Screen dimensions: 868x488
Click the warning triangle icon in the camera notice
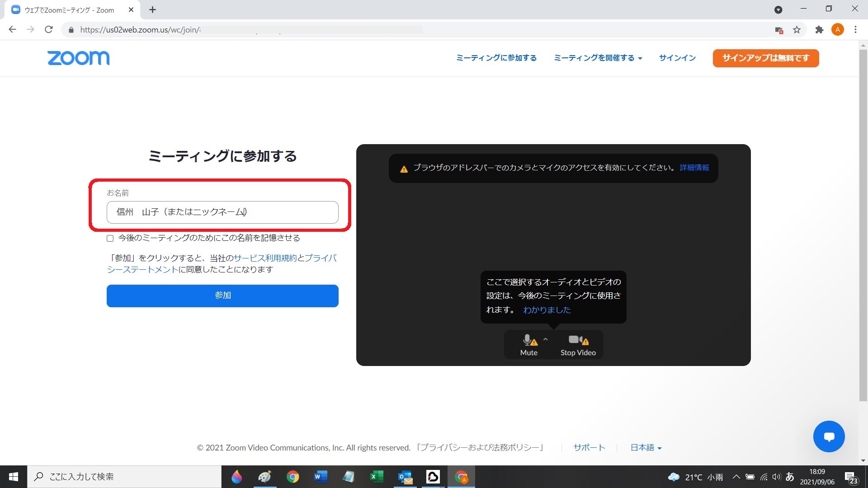click(404, 169)
